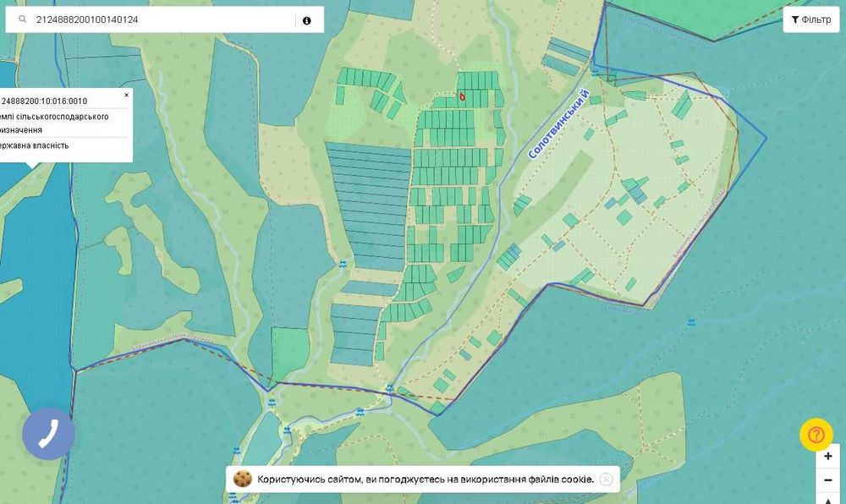Image resolution: width=846 pixels, height=504 pixels.
Task: Click the cookie consent message text
Action: tap(426, 479)
